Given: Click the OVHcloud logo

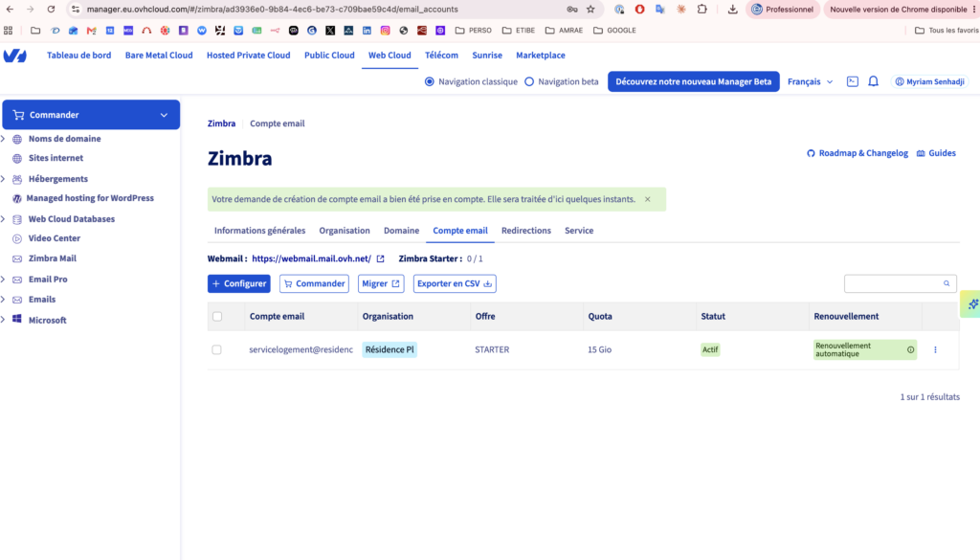Looking at the screenshot, I should (15, 56).
